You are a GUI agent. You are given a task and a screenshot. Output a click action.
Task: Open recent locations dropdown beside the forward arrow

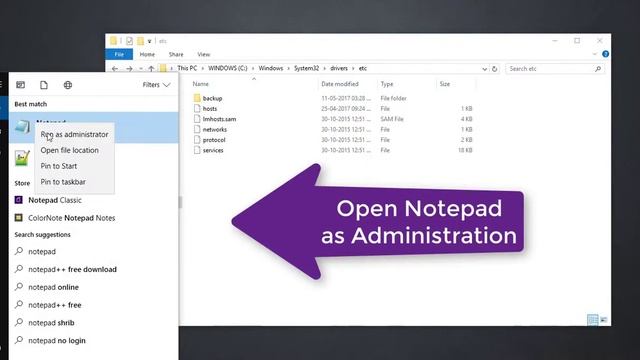[x=141, y=69]
